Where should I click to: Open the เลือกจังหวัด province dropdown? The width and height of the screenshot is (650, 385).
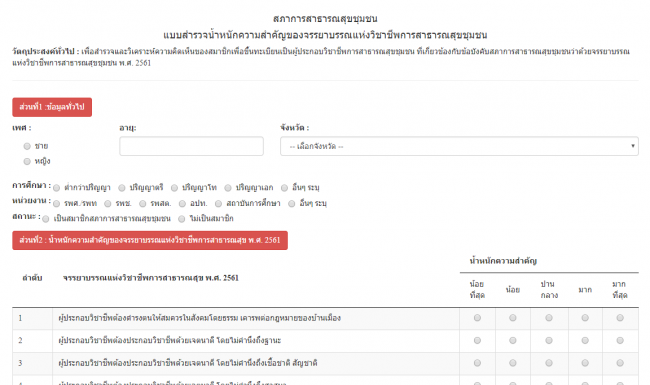(x=459, y=146)
